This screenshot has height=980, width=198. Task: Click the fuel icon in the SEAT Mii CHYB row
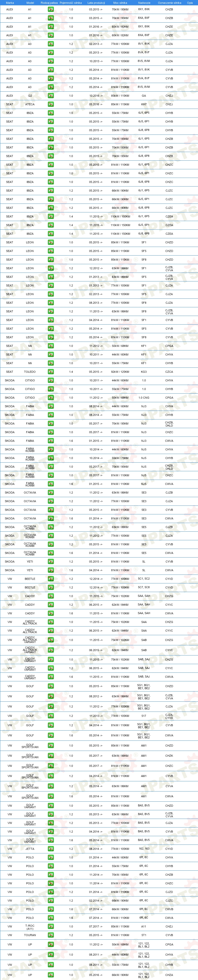coord(50,363)
